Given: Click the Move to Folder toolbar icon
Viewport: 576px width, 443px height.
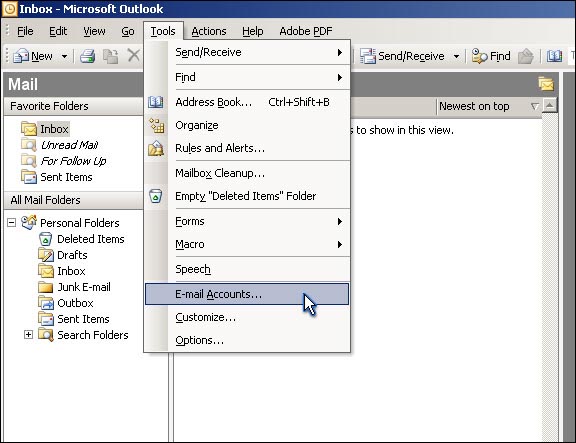Looking at the screenshot, I should click(x=110, y=56).
